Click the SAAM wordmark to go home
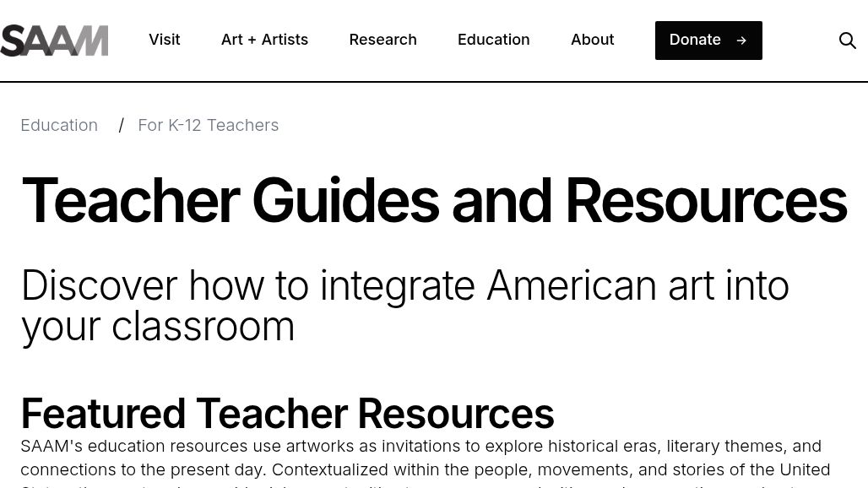 (54, 40)
